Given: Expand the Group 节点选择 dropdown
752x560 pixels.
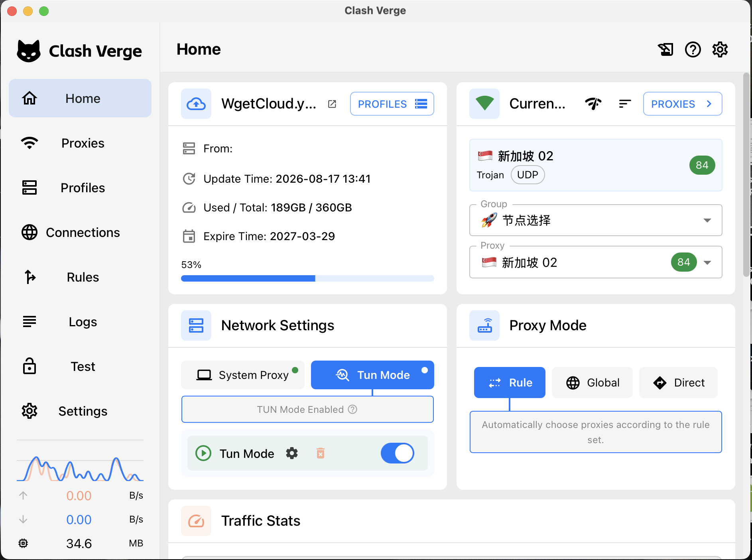Looking at the screenshot, I should click(x=596, y=220).
